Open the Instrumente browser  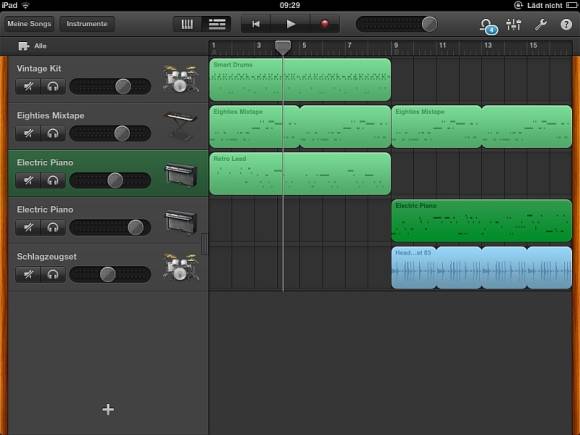(87, 24)
